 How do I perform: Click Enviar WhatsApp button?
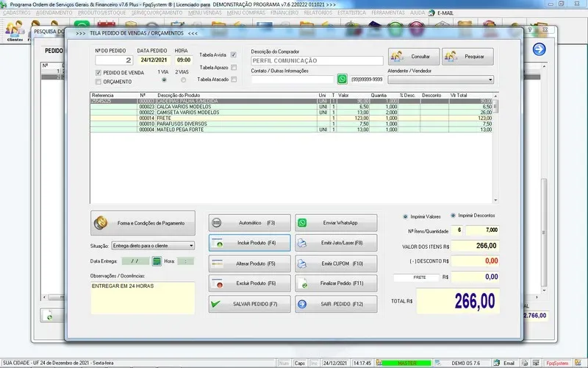click(x=336, y=222)
